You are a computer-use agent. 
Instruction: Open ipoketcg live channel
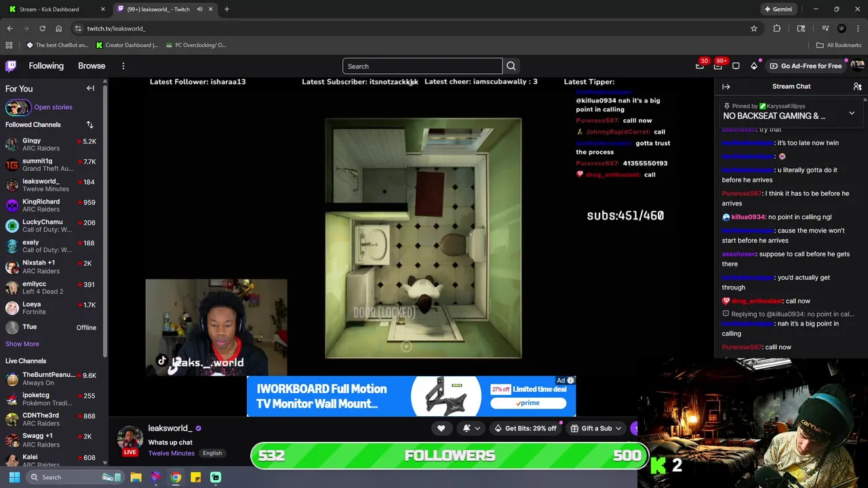pyautogui.click(x=52, y=399)
